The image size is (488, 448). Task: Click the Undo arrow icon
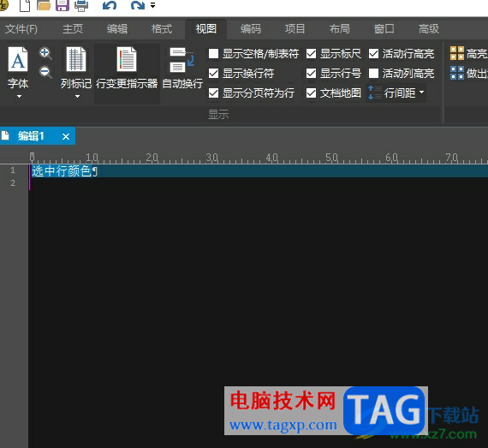pos(110,5)
